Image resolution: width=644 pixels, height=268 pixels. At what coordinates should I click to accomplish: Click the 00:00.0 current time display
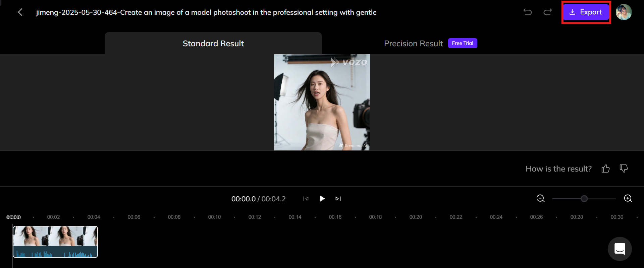[244, 199]
